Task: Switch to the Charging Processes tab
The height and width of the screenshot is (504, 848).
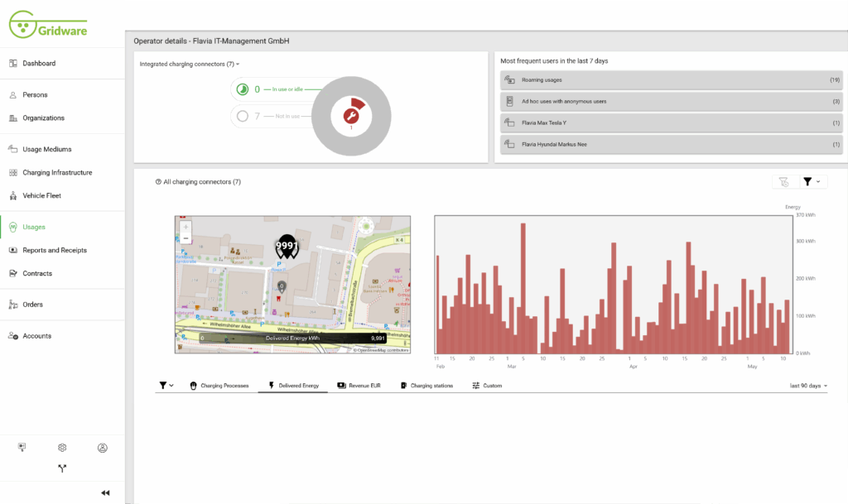Action: [x=219, y=386]
